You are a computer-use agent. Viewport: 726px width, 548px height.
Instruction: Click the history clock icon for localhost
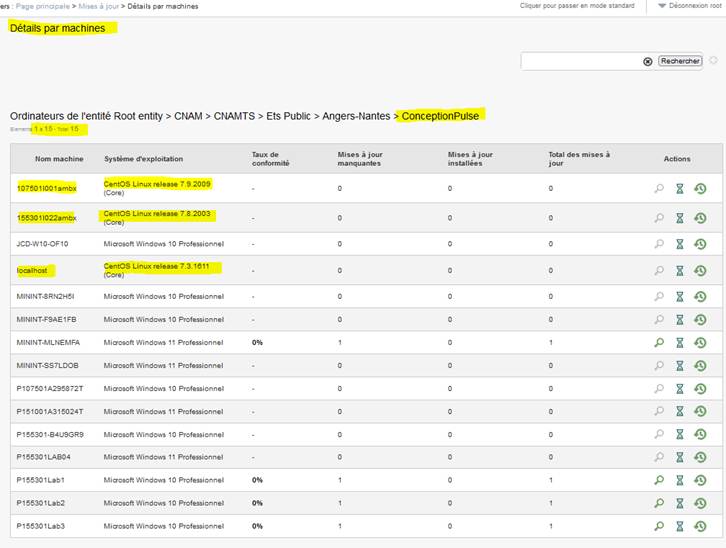coord(700,270)
